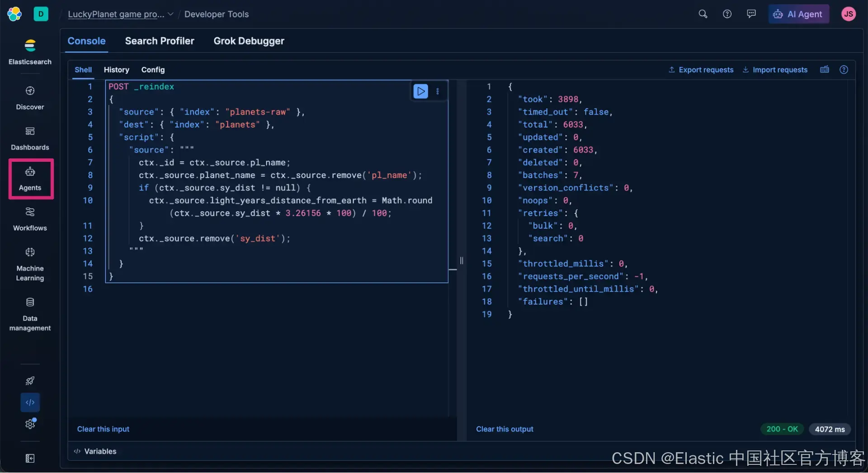Viewport: 868px width, 473px height.
Task: Click the 4072 ms response time badge
Action: point(830,429)
